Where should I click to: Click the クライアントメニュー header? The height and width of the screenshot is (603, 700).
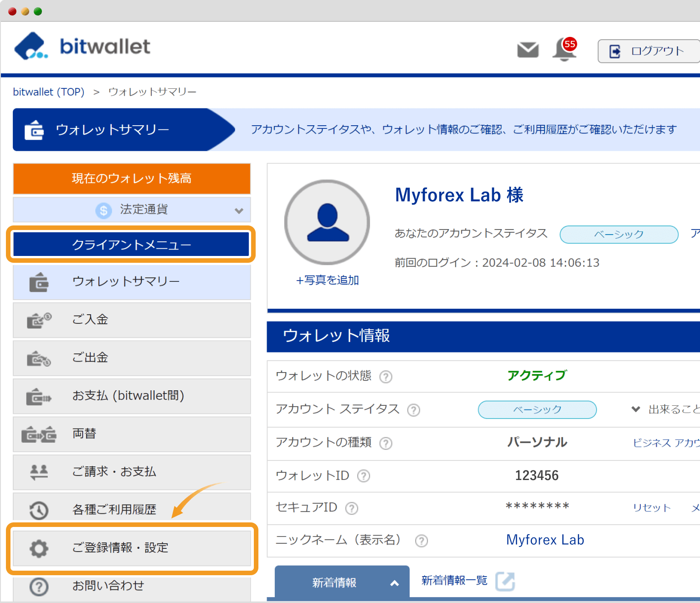coord(131,245)
